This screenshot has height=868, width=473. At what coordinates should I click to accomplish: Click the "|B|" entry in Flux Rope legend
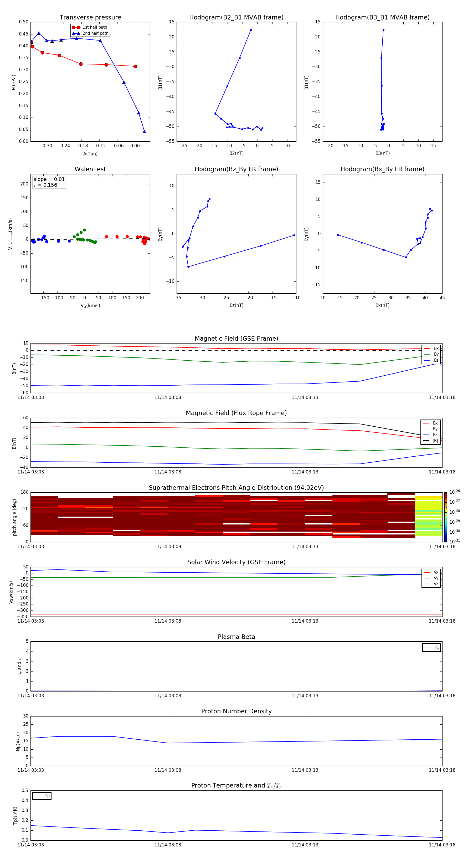pos(431,441)
